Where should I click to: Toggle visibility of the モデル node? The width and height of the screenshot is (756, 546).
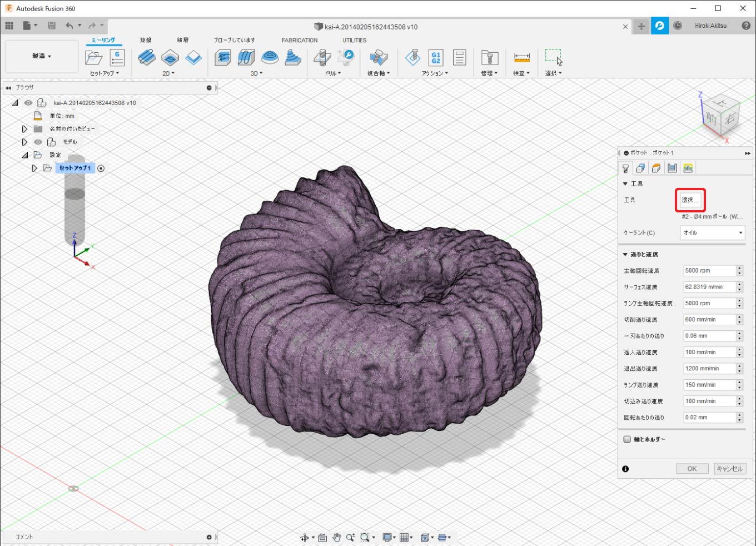pos(38,142)
